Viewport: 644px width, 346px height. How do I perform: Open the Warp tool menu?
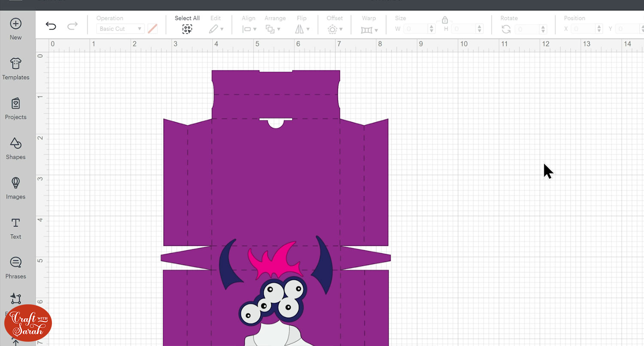[x=369, y=30]
